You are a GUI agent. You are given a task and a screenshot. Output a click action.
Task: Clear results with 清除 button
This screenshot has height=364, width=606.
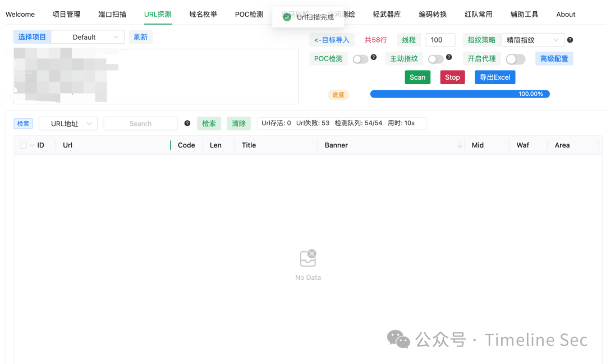[x=238, y=123]
